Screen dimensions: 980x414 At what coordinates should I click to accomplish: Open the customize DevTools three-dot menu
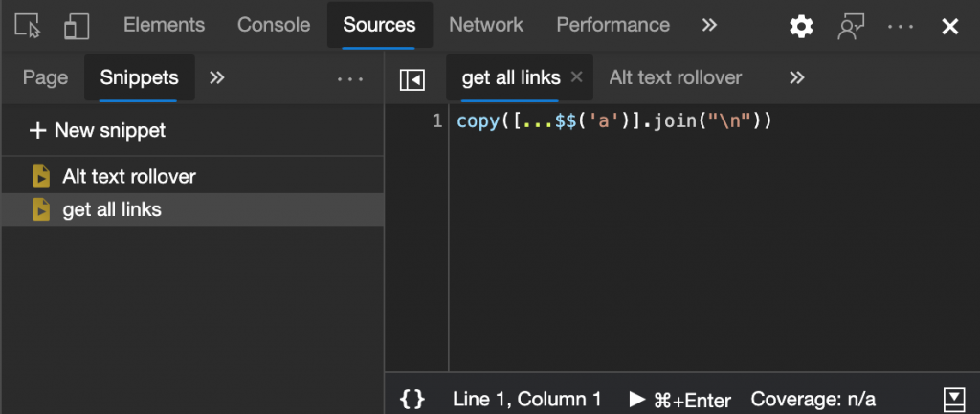[x=901, y=26]
